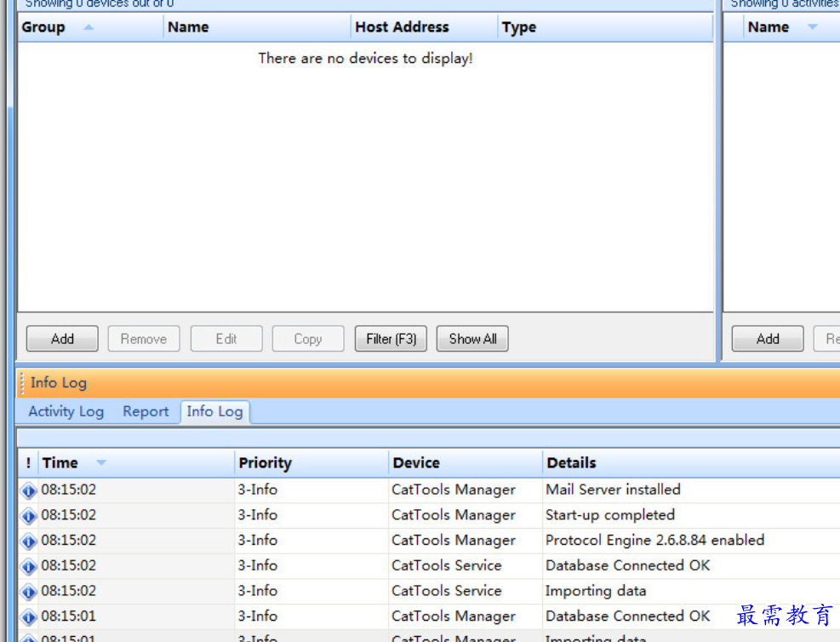The image size is (840, 642).
Task: Sort devices by Host Address column
Action: click(x=425, y=27)
